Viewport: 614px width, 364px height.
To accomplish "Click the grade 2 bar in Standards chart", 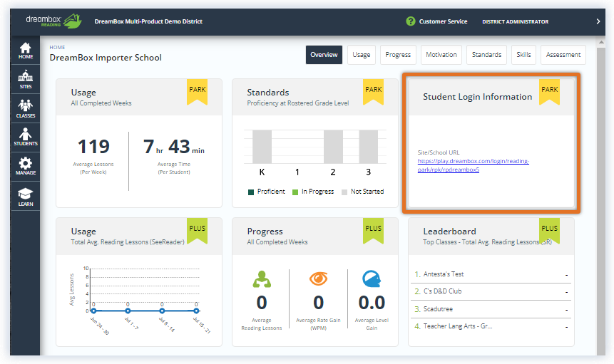I will pyautogui.click(x=333, y=147).
